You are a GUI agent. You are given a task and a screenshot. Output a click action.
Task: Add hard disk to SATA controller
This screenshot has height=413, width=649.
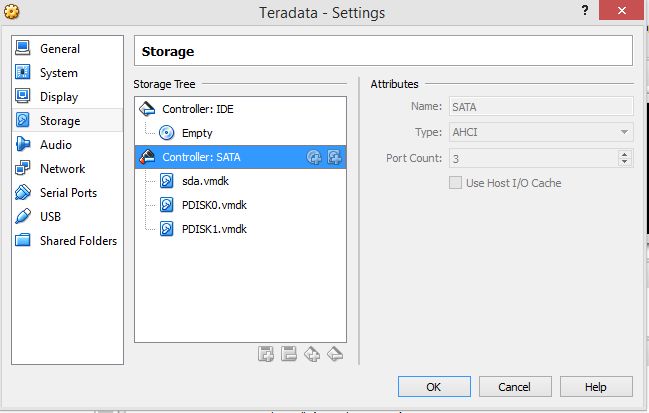click(334, 157)
